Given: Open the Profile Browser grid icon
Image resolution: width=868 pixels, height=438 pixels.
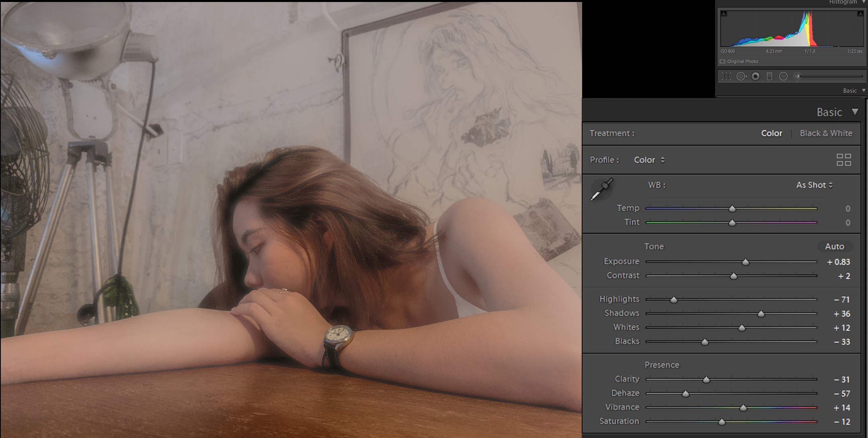Looking at the screenshot, I should click(x=844, y=160).
